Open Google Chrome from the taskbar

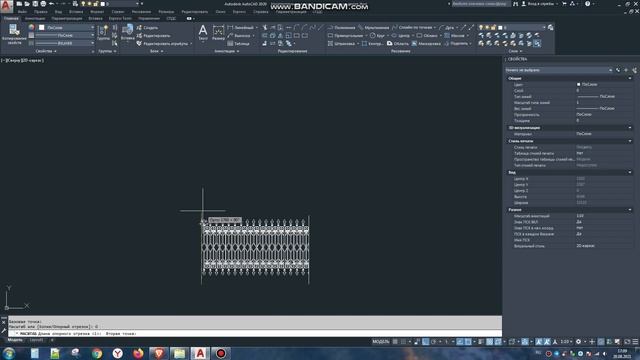point(97,353)
